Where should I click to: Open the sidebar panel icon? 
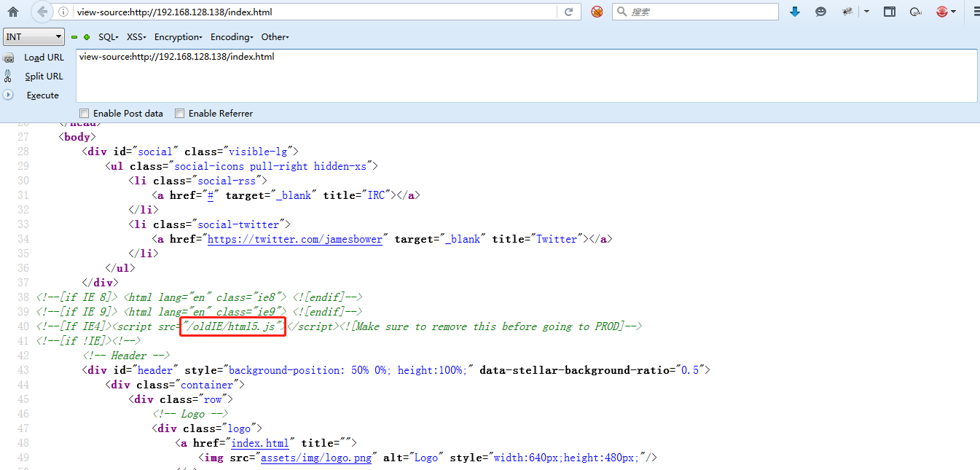(890, 12)
